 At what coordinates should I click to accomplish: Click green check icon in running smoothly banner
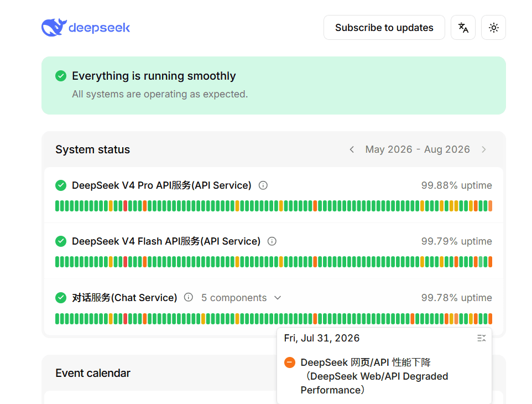(61, 76)
